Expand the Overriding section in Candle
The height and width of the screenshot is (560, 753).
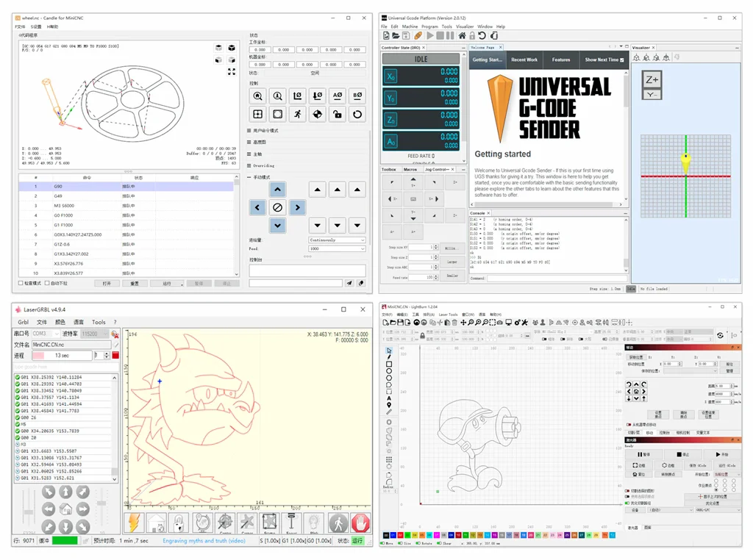261,165
